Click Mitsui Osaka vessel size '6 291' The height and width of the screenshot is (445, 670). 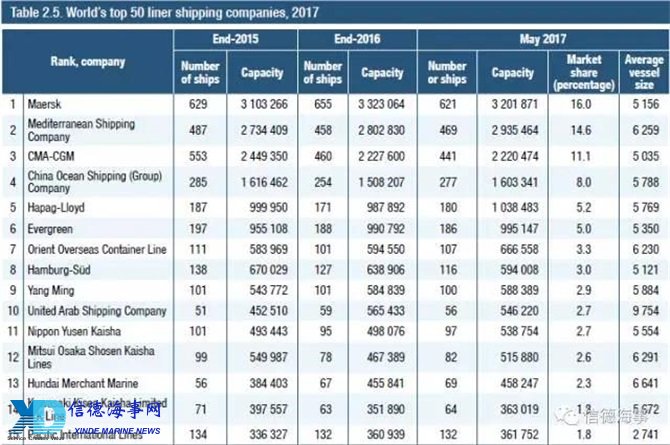coord(646,357)
